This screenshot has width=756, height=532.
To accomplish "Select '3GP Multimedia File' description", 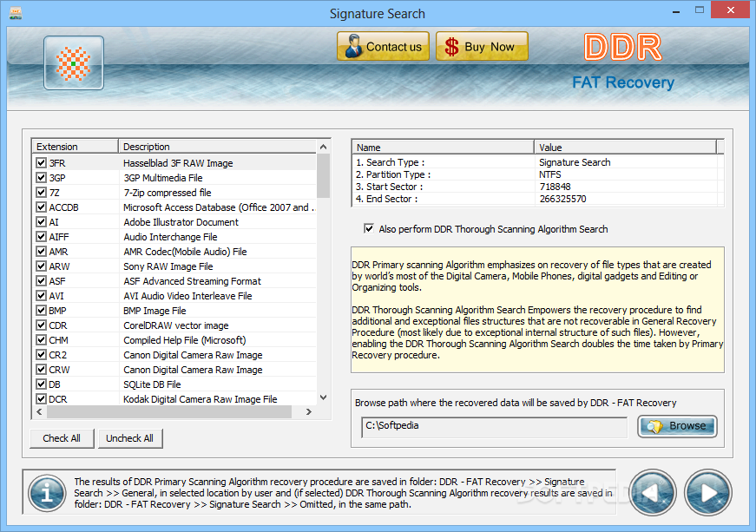I will coord(163,178).
